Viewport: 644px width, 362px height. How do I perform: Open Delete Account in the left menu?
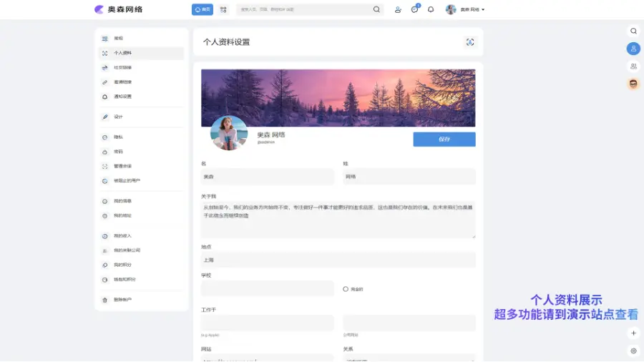(122, 300)
